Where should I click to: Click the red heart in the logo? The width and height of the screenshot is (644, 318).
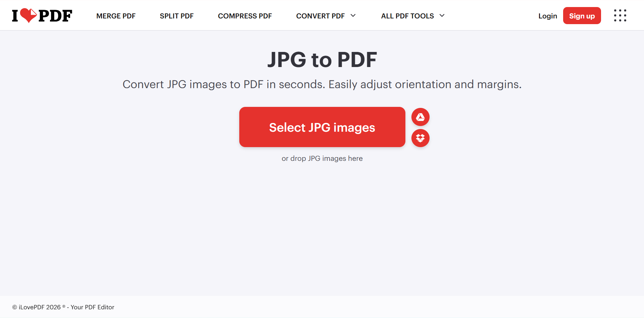click(x=28, y=15)
